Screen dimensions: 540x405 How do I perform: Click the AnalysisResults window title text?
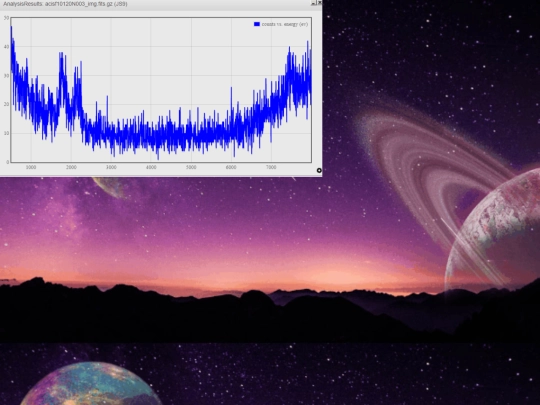pyautogui.click(x=65, y=4)
